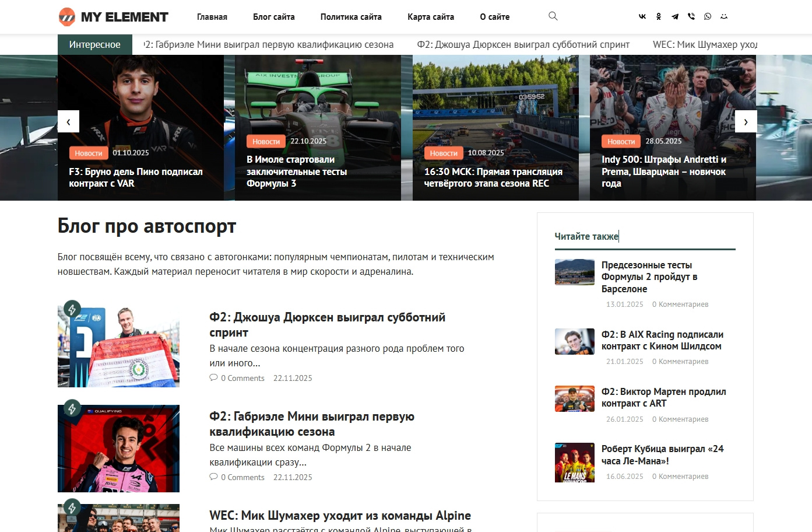The image size is (812, 532).
Task: Click 0 Comments under Дюрксен article
Action: pos(242,378)
